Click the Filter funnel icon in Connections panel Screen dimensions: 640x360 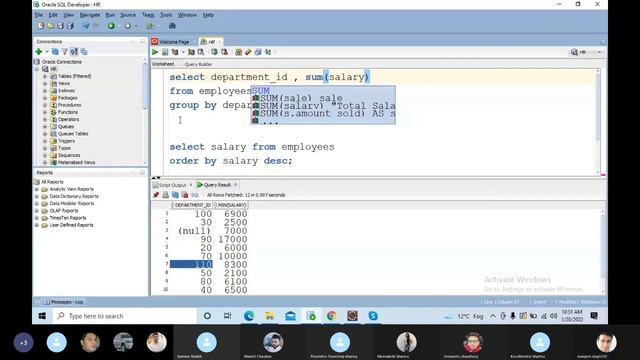(64, 51)
